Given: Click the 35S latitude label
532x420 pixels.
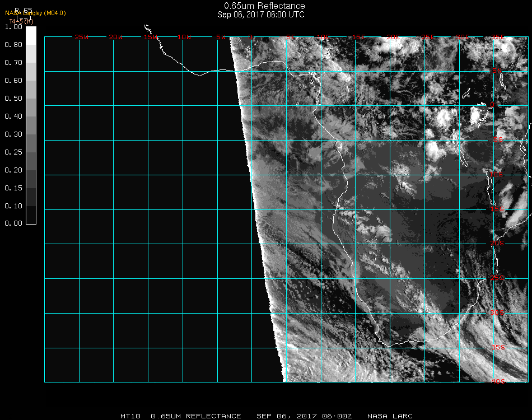Looking at the screenshot, I should coord(498,347).
